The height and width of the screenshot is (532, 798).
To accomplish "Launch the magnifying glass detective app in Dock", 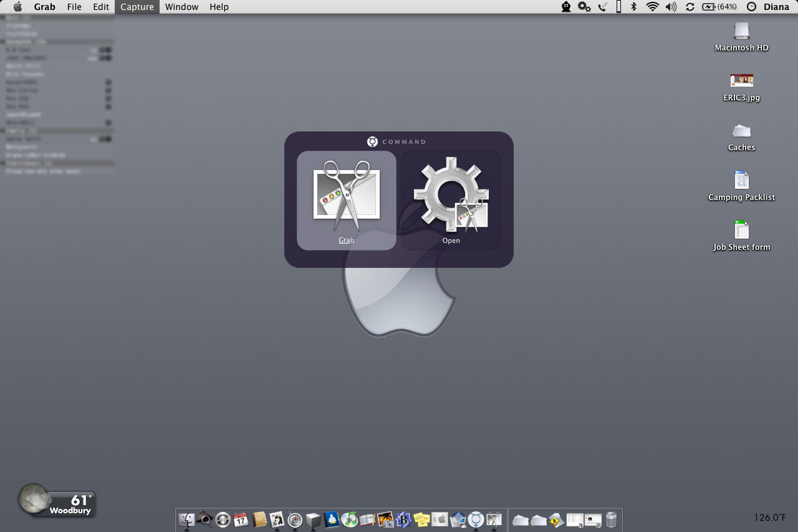I will (204, 519).
